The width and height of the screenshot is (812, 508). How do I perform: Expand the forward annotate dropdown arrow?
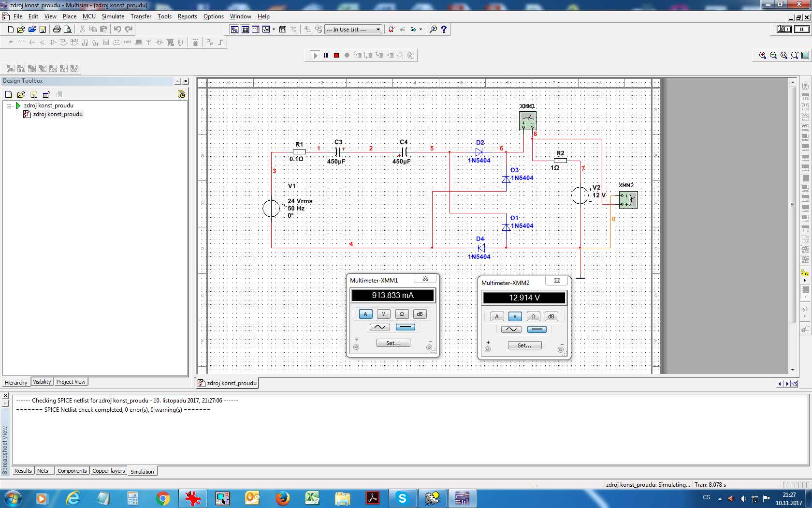pos(420,30)
